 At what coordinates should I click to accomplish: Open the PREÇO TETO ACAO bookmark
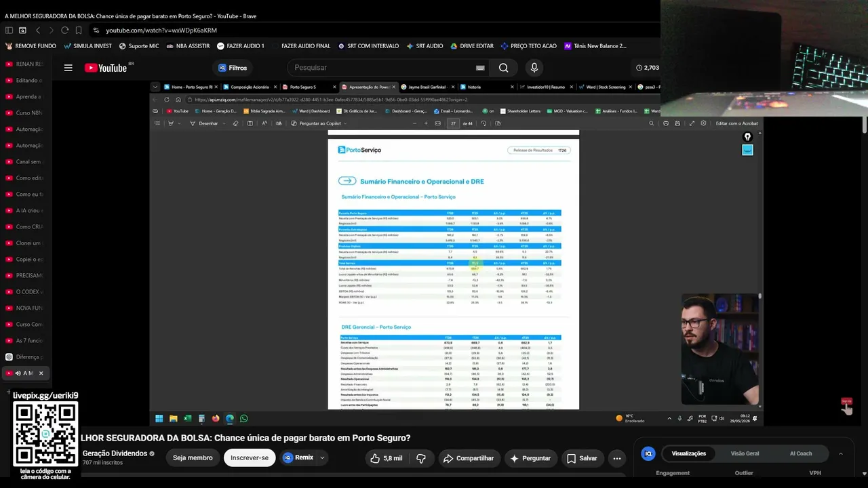(528, 46)
